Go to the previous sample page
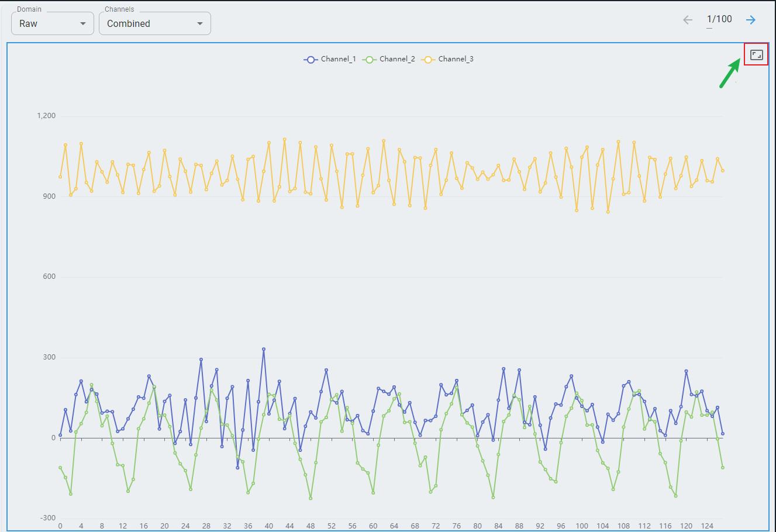Screen dimensions: 776x532 tap(688, 20)
